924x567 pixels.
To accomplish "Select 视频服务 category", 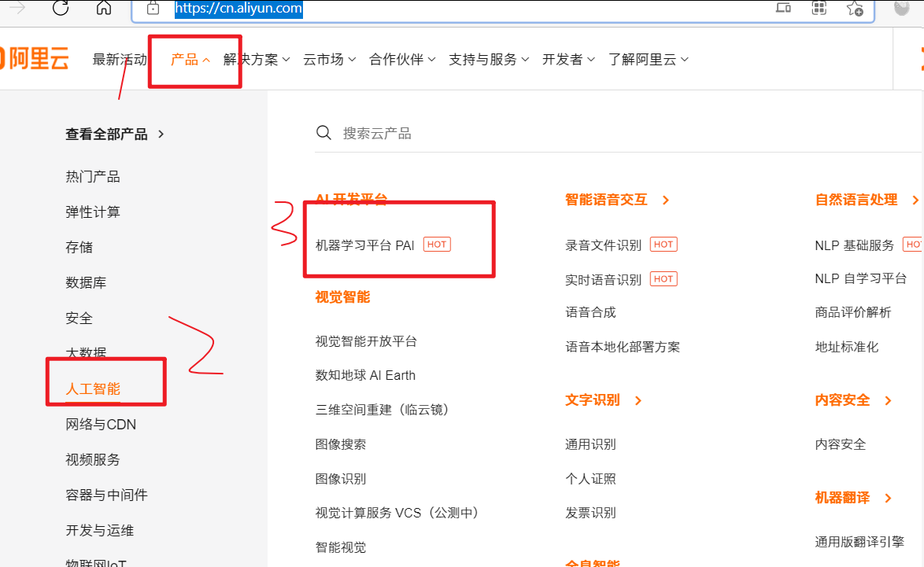I will click(x=93, y=460).
